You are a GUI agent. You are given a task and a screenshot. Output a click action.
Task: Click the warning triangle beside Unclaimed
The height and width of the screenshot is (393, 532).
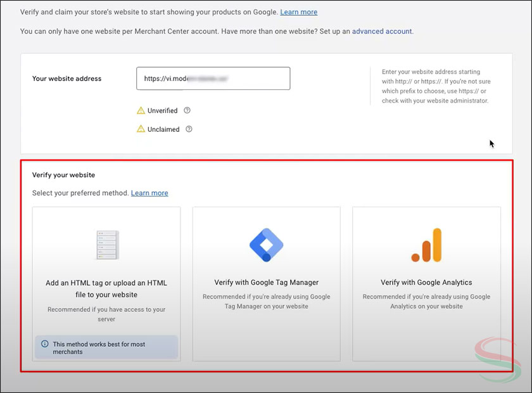[141, 129]
